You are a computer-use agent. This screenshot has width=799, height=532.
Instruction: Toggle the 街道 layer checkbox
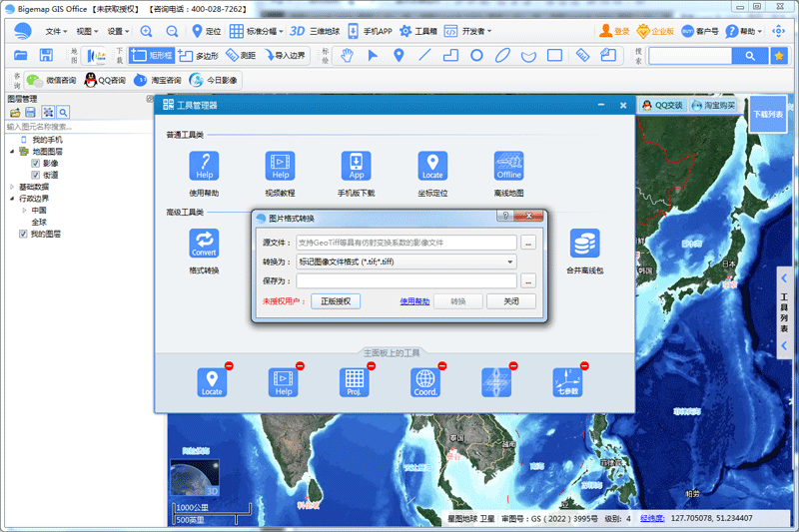(x=36, y=175)
